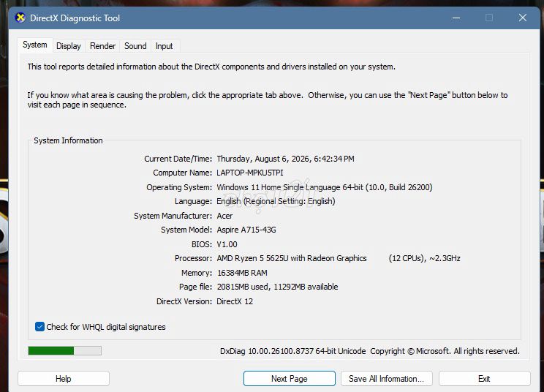Click the DirectX Diagnostic Tool title icon
Viewport: 544px width, 392px height.
tap(20, 18)
